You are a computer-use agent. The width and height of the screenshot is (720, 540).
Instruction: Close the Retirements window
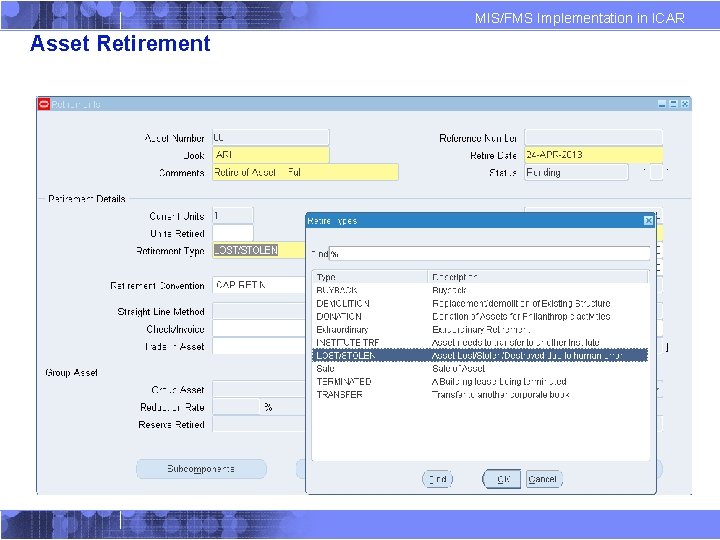pos(685,104)
